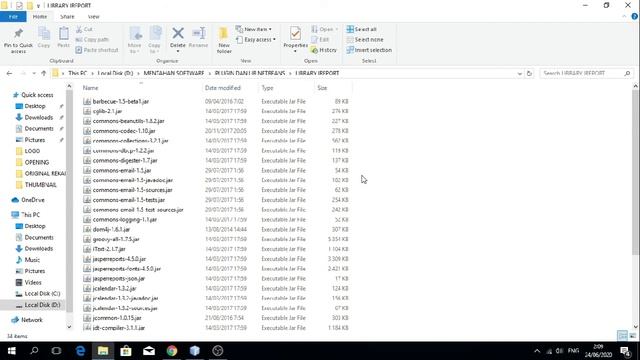Select commons-codec-1.10.jar file
The width and height of the screenshot is (640, 360).
(x=119, y=131)
